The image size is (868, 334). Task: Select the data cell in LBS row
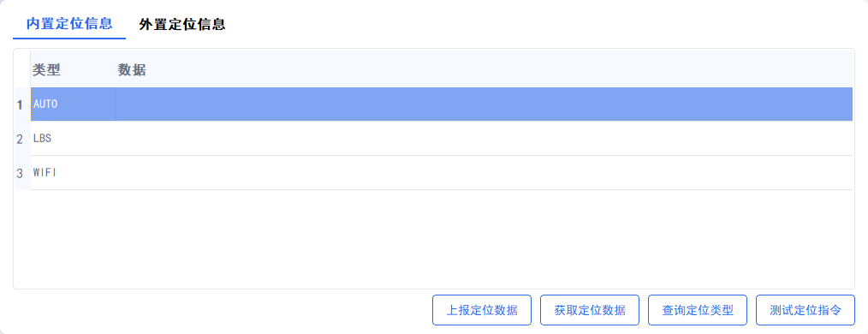click(485, 139)
